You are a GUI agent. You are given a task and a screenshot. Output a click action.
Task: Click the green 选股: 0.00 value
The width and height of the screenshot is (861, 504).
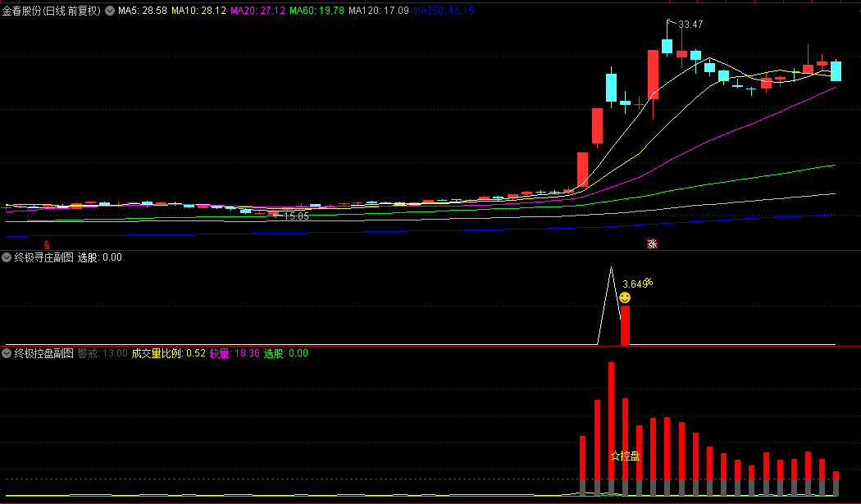[286, 353]
